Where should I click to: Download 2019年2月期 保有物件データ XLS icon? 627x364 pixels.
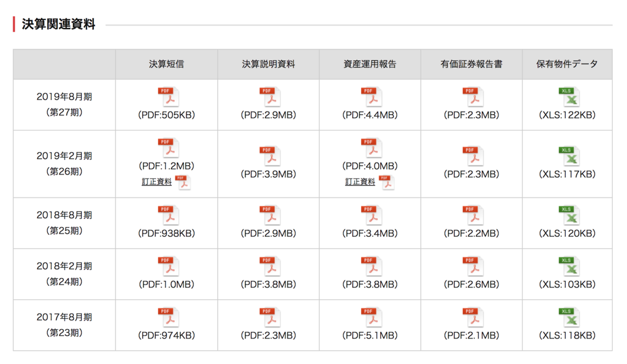tap(569, 156)
